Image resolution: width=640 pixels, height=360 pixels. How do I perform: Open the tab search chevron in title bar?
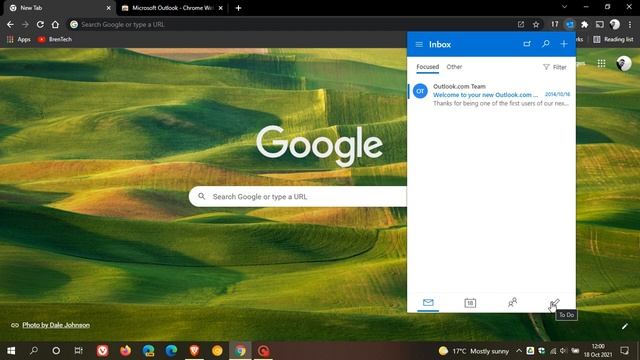tap(564, 7)
